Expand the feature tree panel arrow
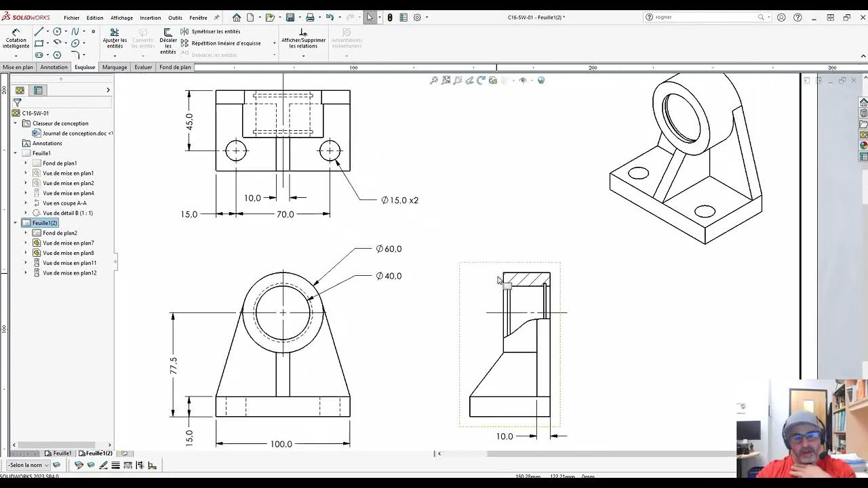868x488 pixels. tap(108, 90)
